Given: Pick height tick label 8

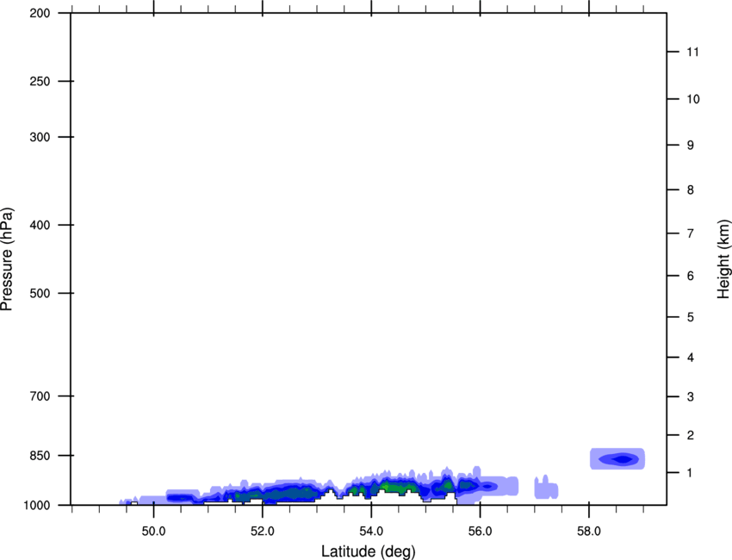Looking at the screenshot, I should (x=691, y=190).
